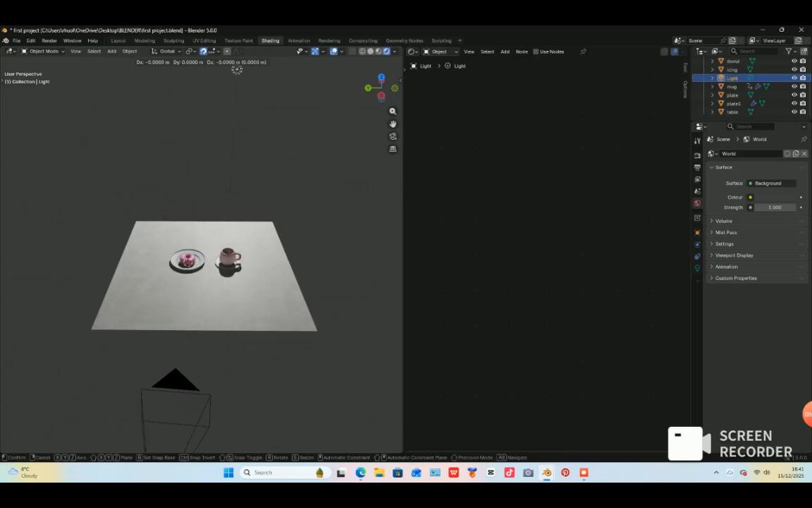
Task: Enable the Use Nodes checkbox
Action: pyautogui.click(x=536, y=52)
